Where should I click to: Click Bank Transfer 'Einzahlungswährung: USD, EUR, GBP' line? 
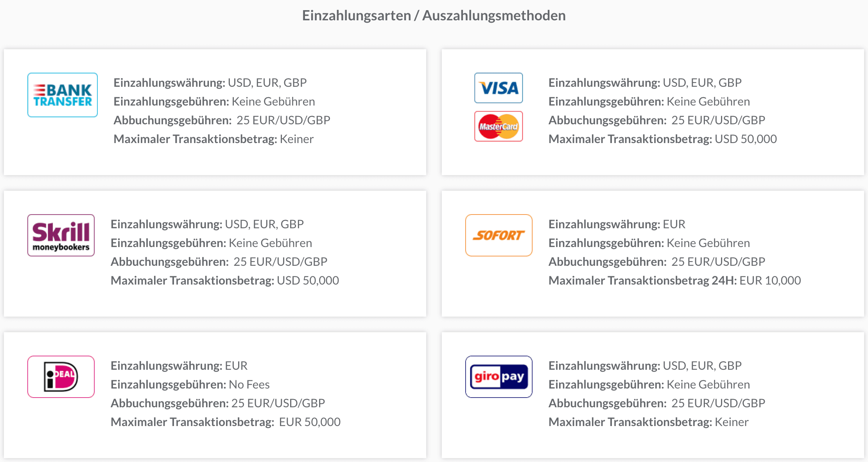point(210,83)
